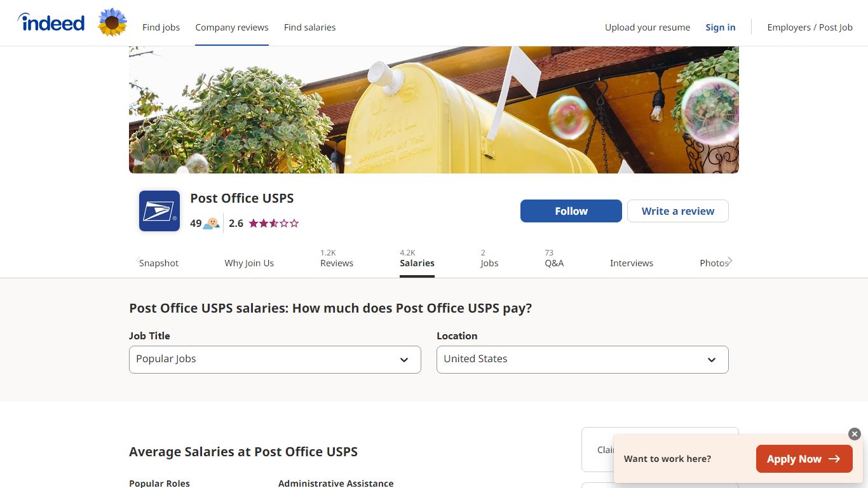Click Upload your resume
This screenshot has height=488, width=868.
pyautogui.click(x=648, y=27)
